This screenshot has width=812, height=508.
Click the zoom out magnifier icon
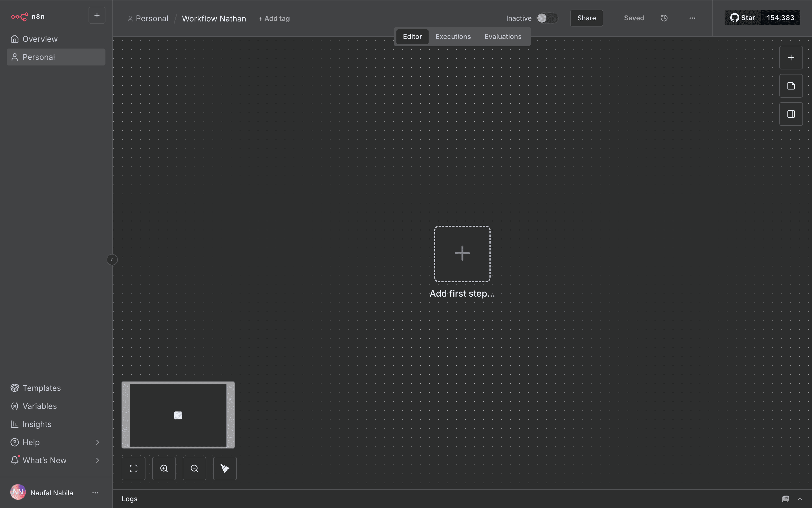click(x=194, y=468)
